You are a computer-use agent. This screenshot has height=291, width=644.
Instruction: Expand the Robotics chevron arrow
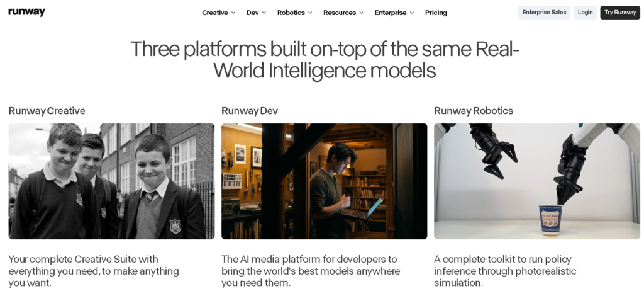(x=310, y=13)
